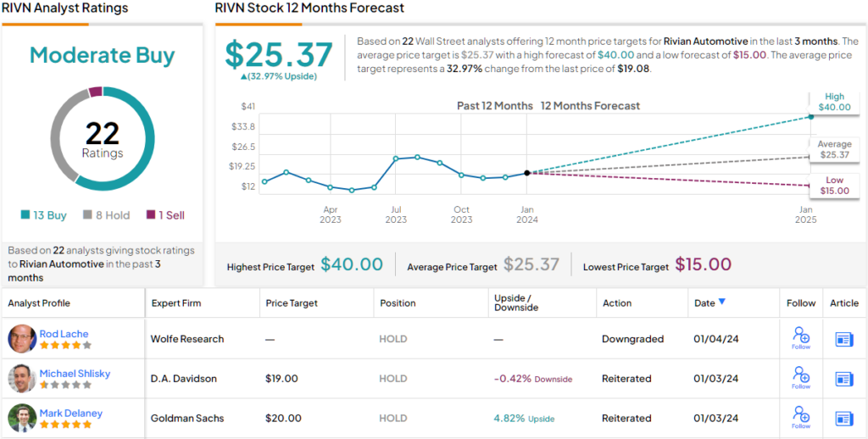Follow analyst Rod Lache
868x439 pixels.
coord(800,338)
